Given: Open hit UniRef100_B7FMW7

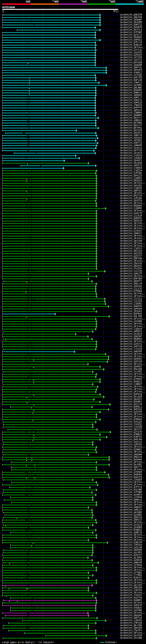Looking at the screenshot, I should [131, 32].
